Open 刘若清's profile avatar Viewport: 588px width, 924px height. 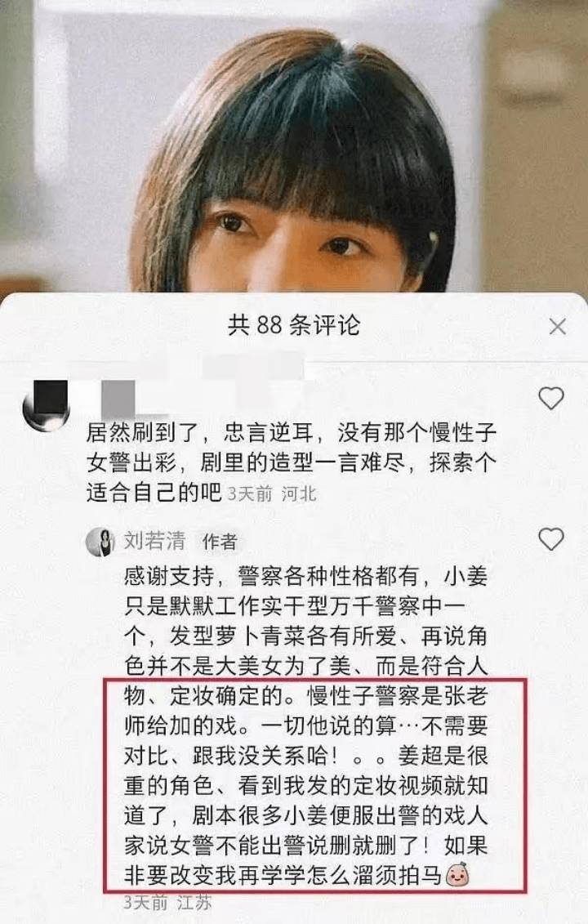(100, 542)
